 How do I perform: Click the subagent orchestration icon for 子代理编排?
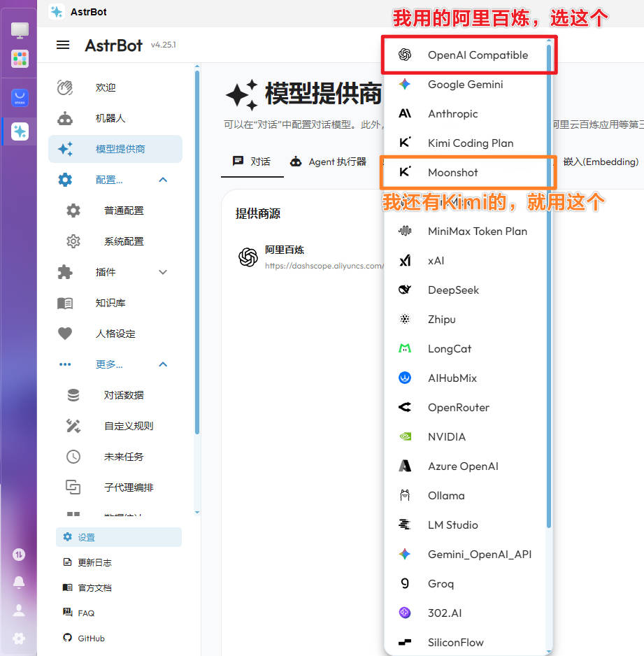pyautogui.click(x=73, y=487)
